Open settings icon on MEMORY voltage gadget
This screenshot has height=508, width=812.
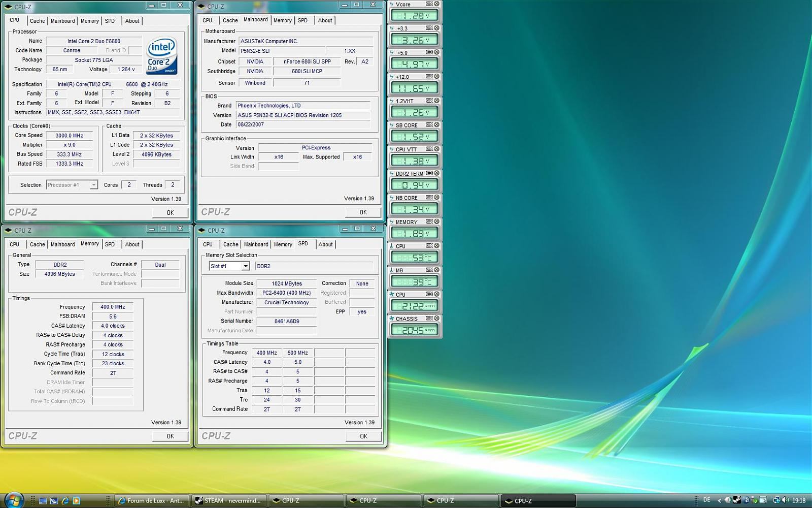429,221
